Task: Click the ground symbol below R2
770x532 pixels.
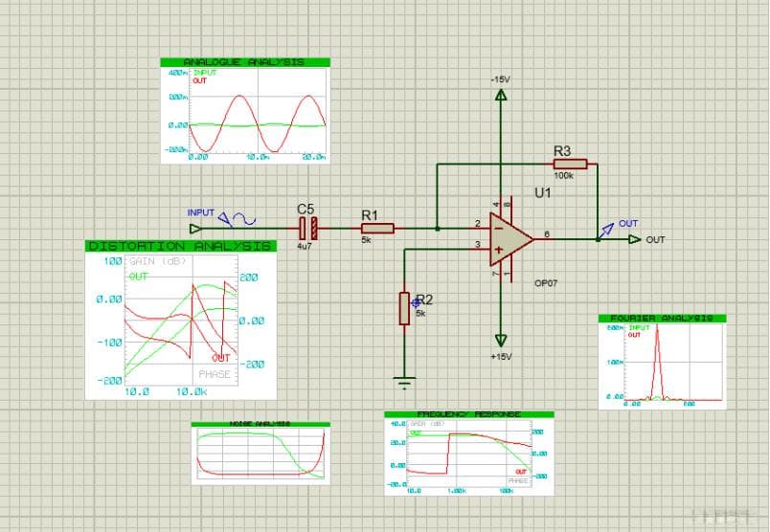Action: tap(405, 383)
